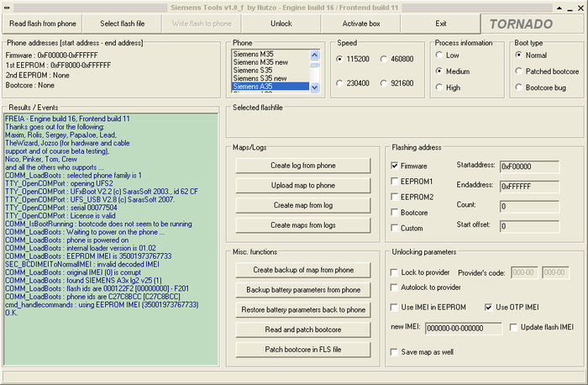Choose 460800 speed
The height and width of the screenshot is (385, 588).
coord(384,59)
